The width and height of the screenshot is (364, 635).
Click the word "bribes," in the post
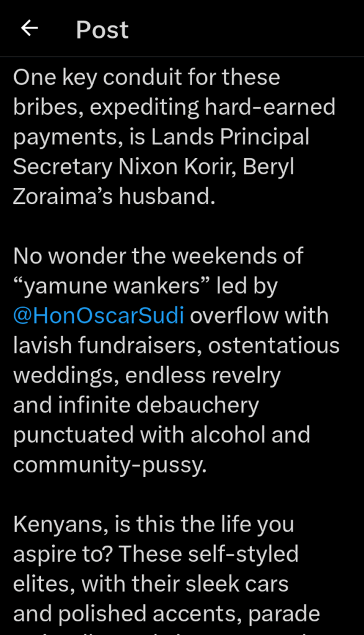click(x=48, y=107)
